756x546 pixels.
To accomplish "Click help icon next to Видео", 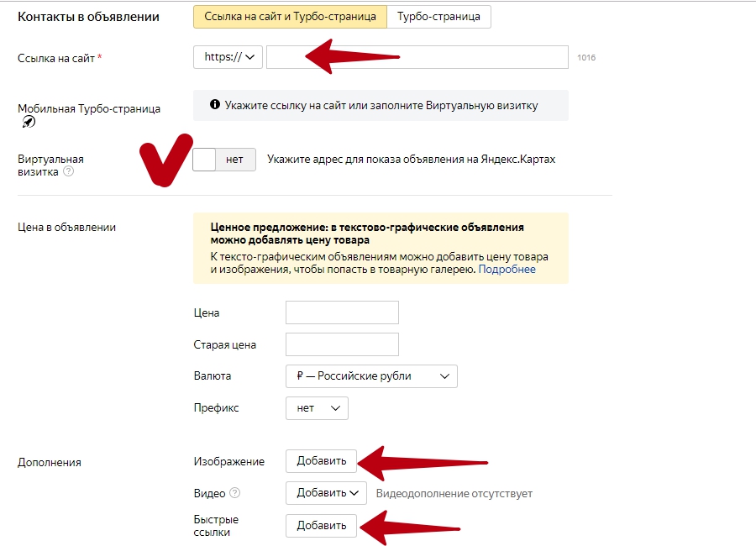I will pos(234,493).
